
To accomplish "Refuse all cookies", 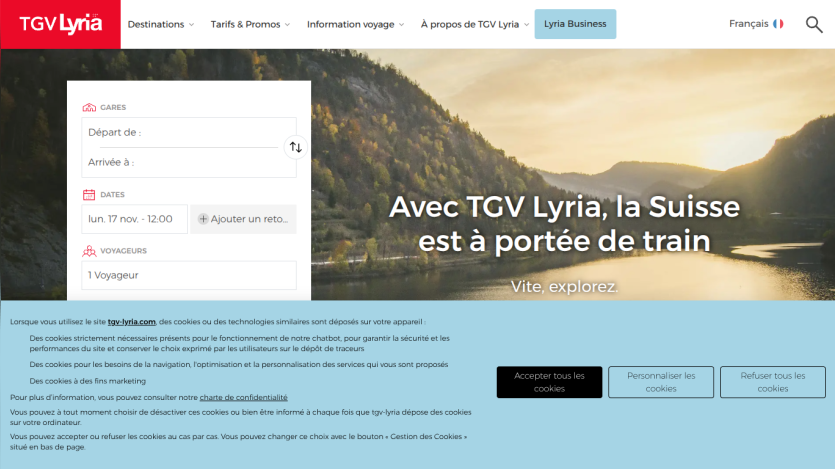I will coord(773,382).
